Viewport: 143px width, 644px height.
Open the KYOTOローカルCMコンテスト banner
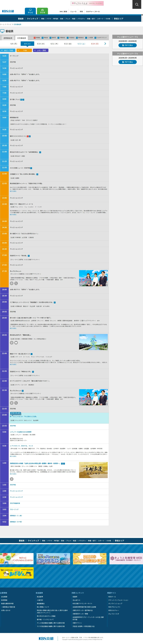[90, 559]
